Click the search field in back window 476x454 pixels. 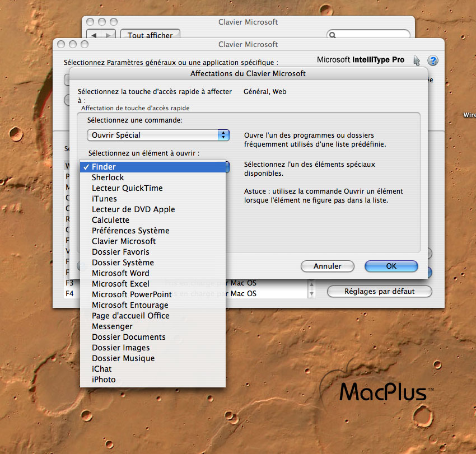pos(368,35)
